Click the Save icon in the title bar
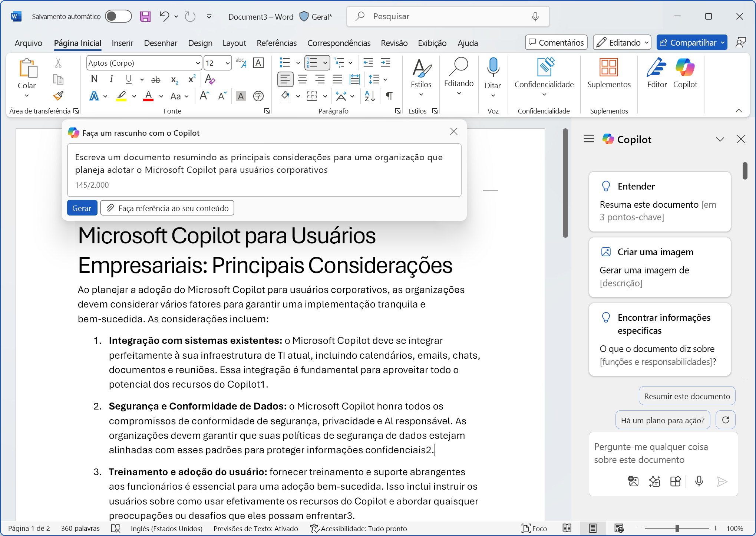The height and width of the screenshot is (536, 756). pos(145,16)
